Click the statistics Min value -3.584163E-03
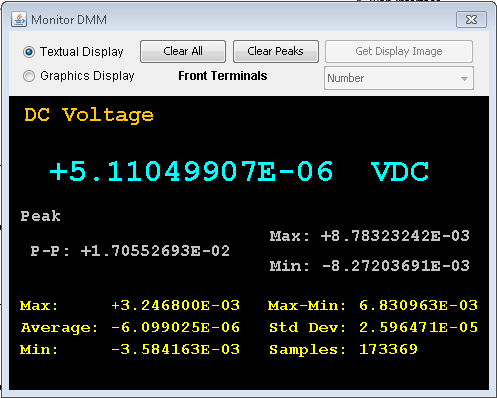 (175, 349)
